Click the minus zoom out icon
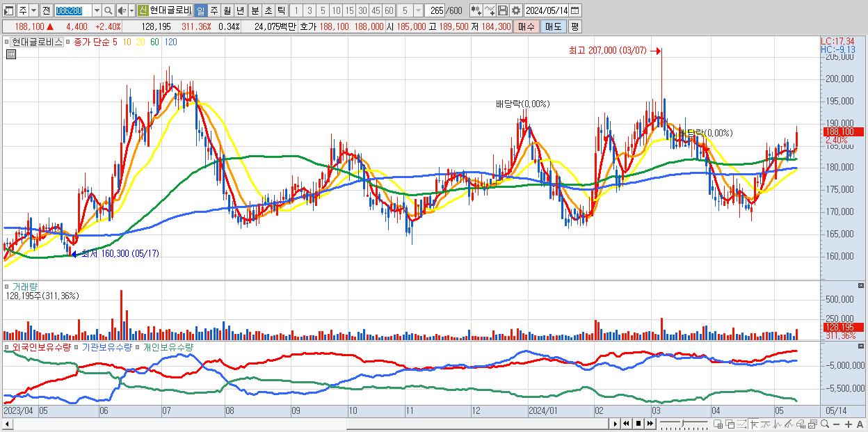Screen dimensions: 868x432 [836, 424]
